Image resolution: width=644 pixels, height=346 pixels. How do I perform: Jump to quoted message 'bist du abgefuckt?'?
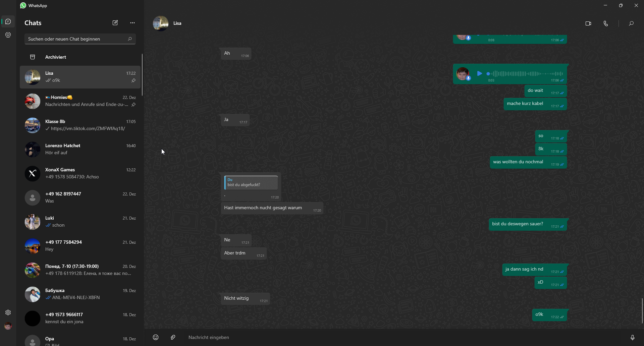click(251, 183)
